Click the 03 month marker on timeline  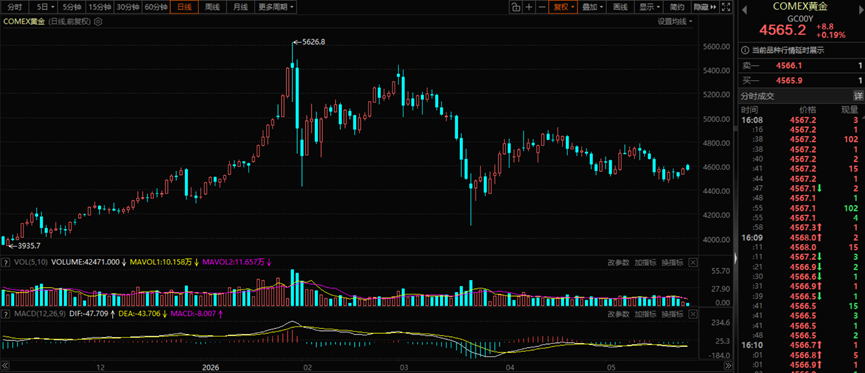403,366
